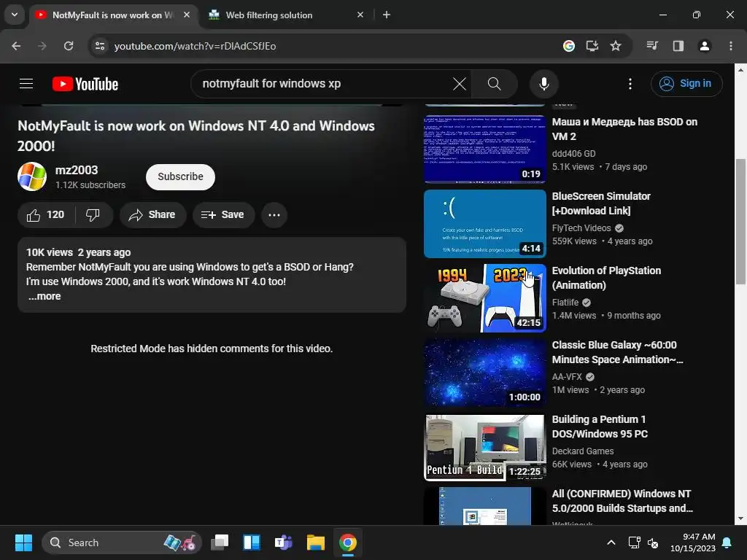Open All (CONFIRMED) Windows NT video title
The image size is (747, 560).
622,501
